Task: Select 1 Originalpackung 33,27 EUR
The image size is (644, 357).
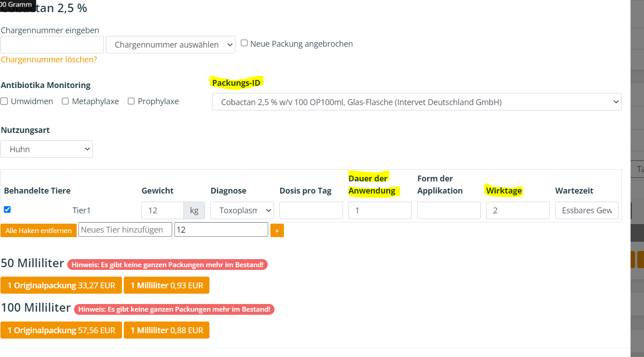Action: coord(61,285)
